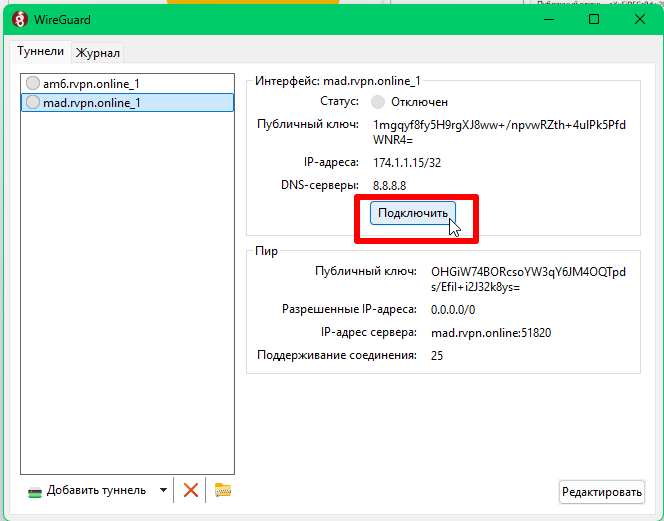Click the server address mad.rvpn.online:51820

[491, 332]
